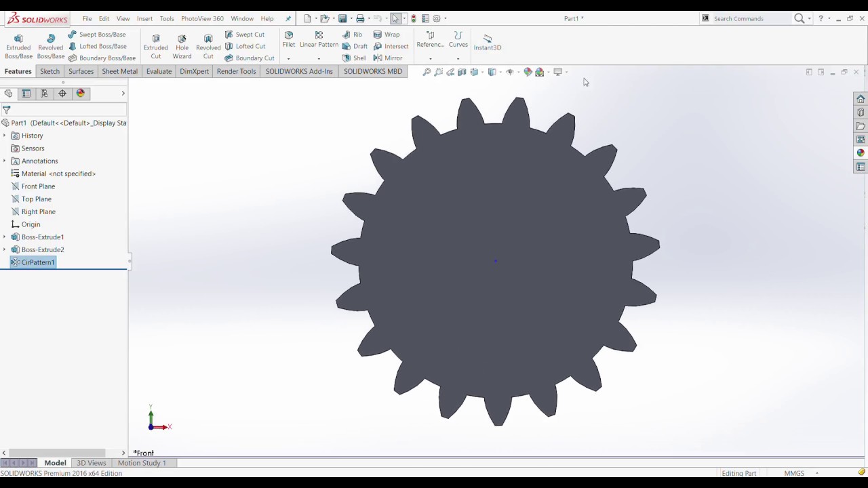Screen dimensions: 868x488
Task: Pin the menu bar with pushpin
Action: tap(288, 18)
